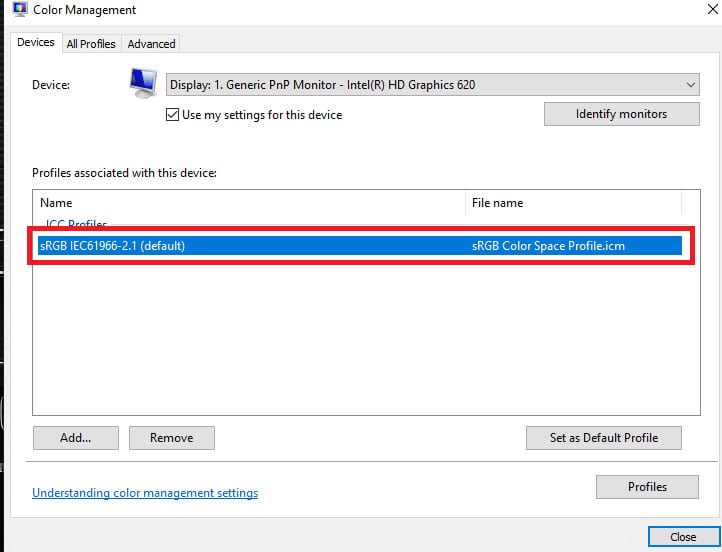722x552 pixels.
Task: Click the Close button at bottom
Action: 683,537
